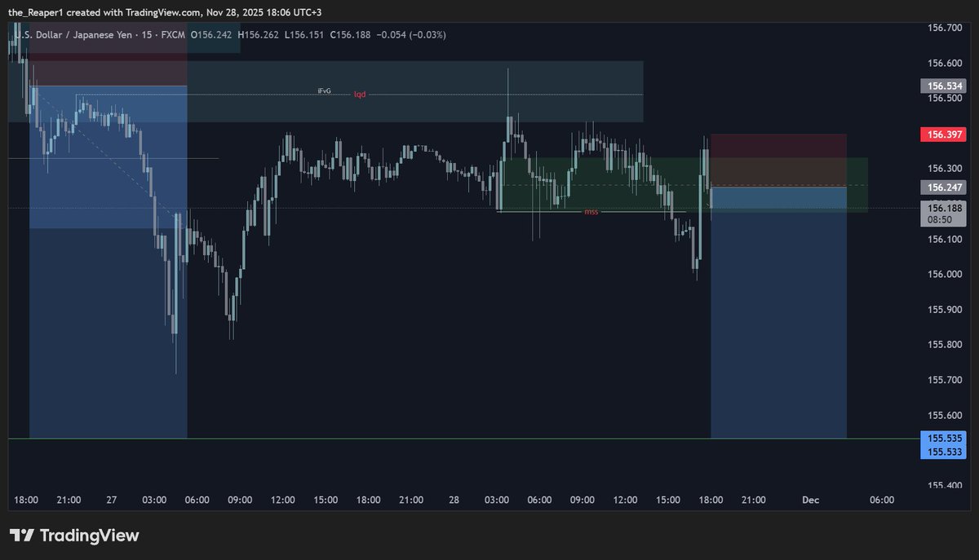Click the 155.800 price axis tick
Image resolution: width=979 pixels, height=560 pixels.
pos(944,345)
